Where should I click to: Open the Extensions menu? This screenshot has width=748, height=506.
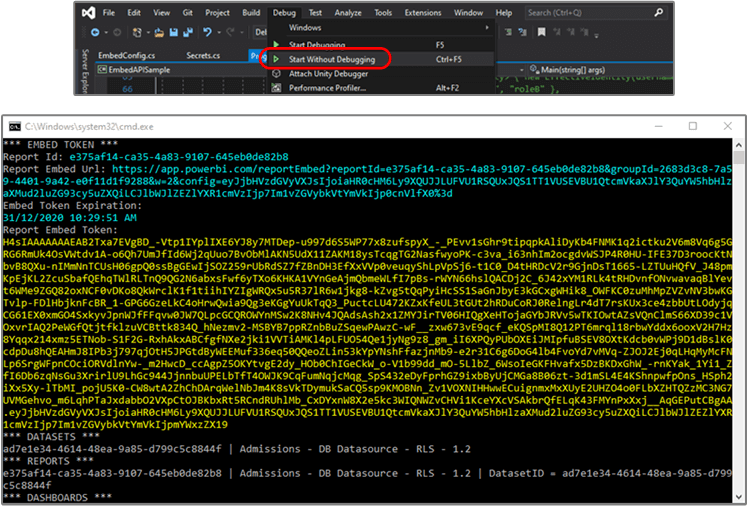tap(423, 13)
